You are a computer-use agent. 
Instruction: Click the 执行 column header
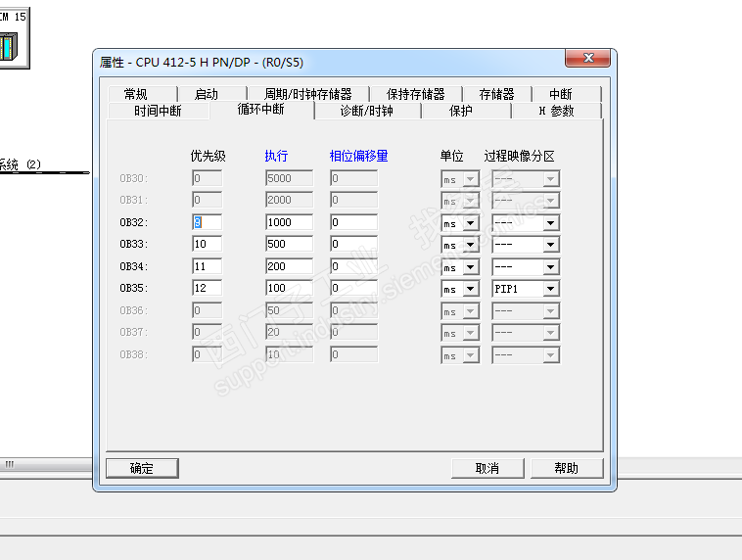pos(276,156)
